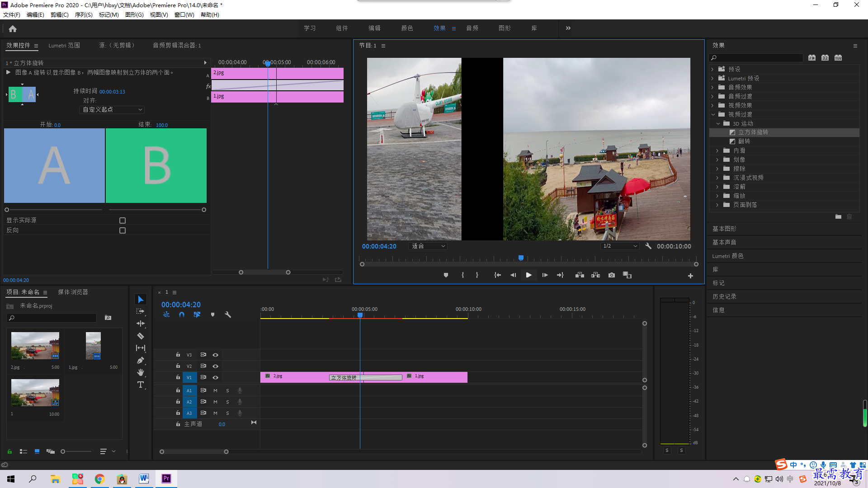Open 基本图形 panel

click(x=724, y=229)
